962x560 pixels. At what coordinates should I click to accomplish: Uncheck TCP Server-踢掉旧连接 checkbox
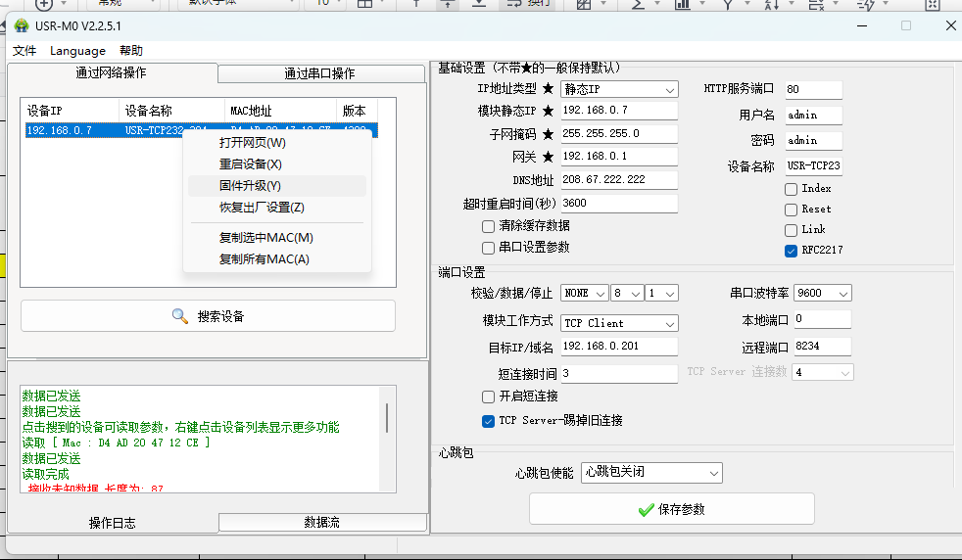point(488,421)
